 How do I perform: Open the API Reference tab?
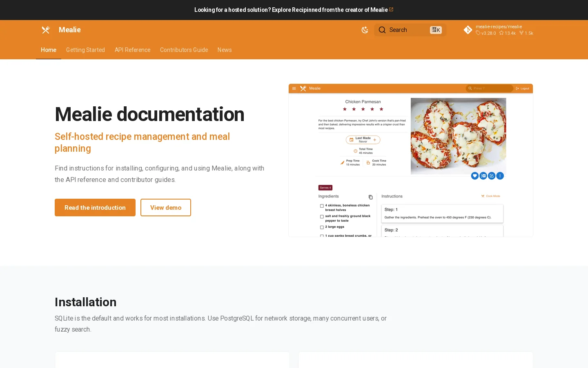click(132, 50)
